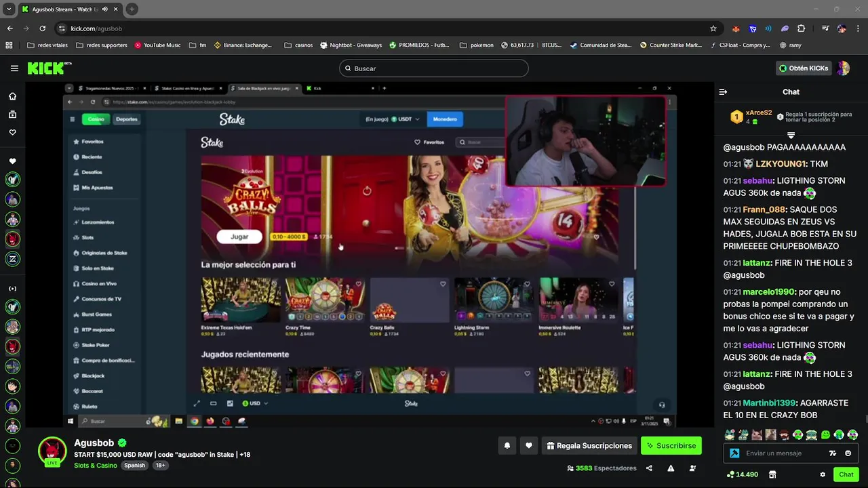This screenshot has width=868, height=488.
Task: Go to Kick home via house icon
Action: 12,96
